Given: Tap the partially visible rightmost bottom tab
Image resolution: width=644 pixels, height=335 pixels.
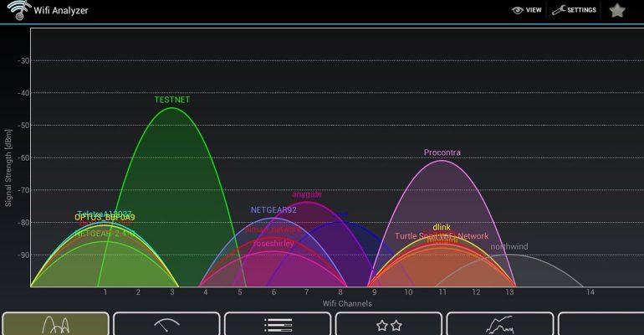Looking at the screenshot, I should click(601, 324).
